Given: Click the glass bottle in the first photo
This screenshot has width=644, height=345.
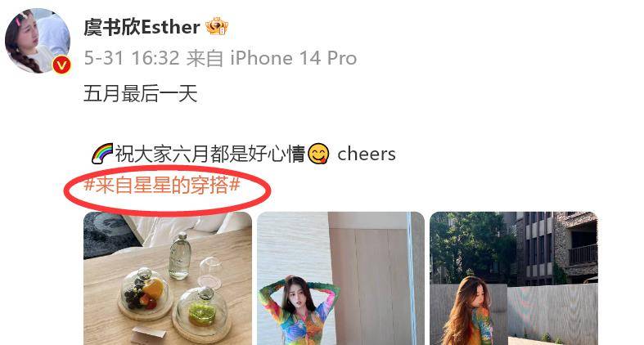Looking at the screenshot, I should click(x=180, y=256).
